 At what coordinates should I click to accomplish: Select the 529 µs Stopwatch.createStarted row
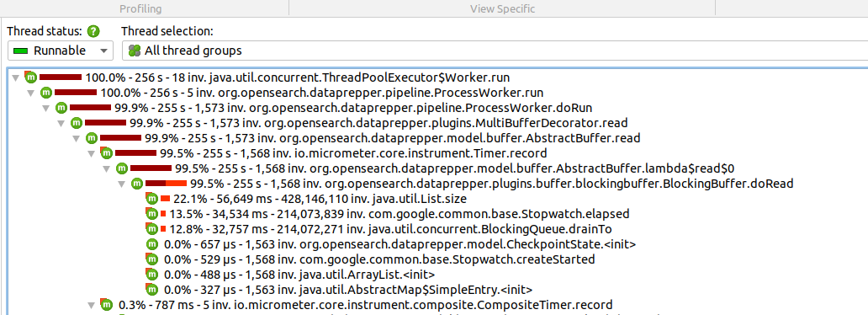[379, 259]
